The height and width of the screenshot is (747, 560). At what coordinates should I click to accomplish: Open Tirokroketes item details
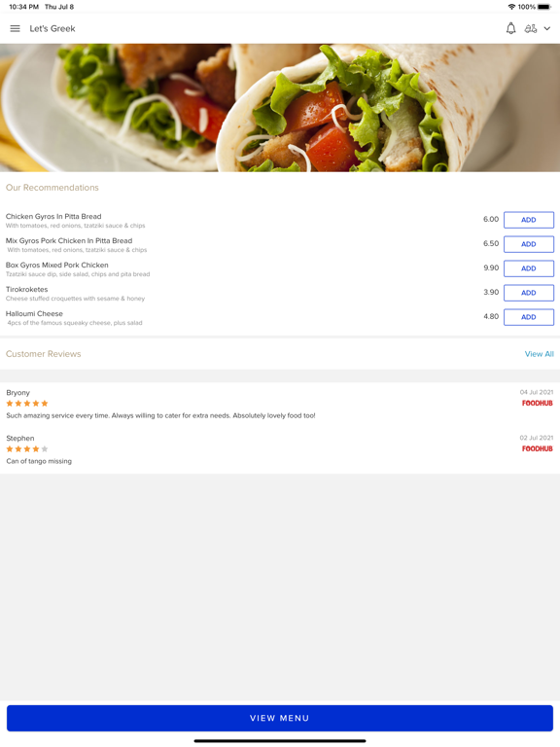pos(75,294)
